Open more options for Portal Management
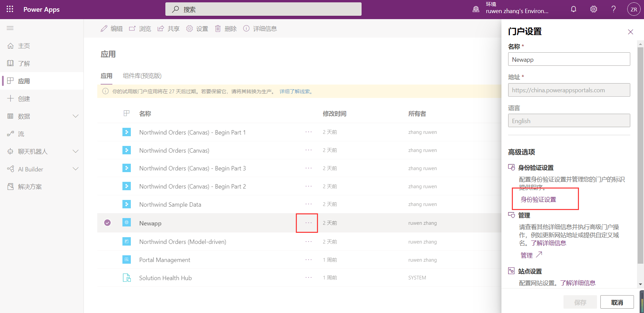Image resolution: width=644 pixels, height=313 pixels. click(309, 260)
